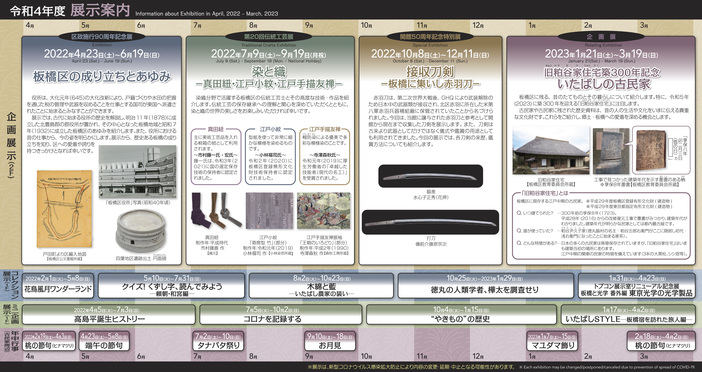702x372 pixels.
Task: Select the 木綿と藍 collection exhibit box
Action: 321,286
